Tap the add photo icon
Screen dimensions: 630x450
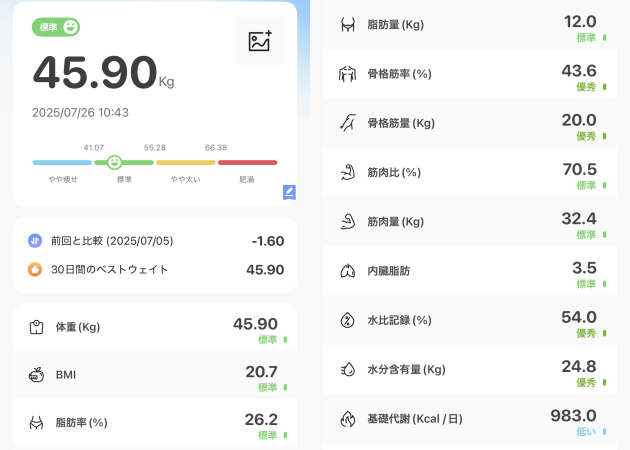coord(260,41)
